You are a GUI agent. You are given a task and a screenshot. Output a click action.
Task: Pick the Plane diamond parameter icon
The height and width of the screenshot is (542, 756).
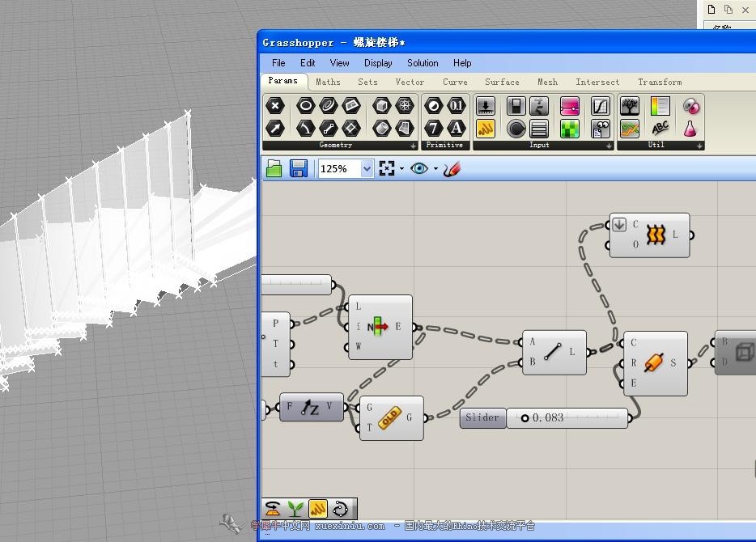[351, 128]
